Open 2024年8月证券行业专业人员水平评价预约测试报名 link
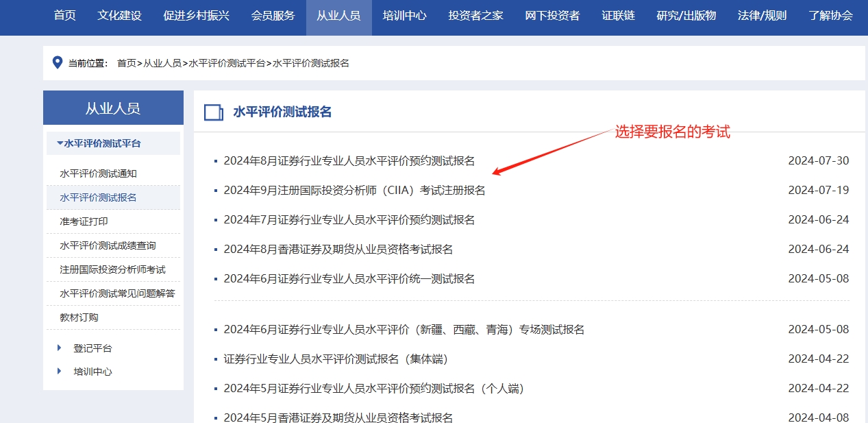Image resolution: width=868 pixels, height=423 pixels. (x=349, y=161)
